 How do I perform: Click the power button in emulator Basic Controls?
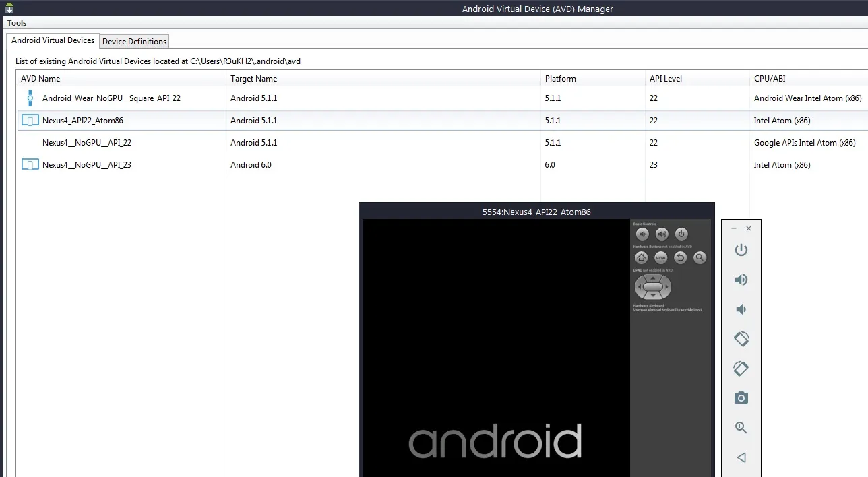681,234
